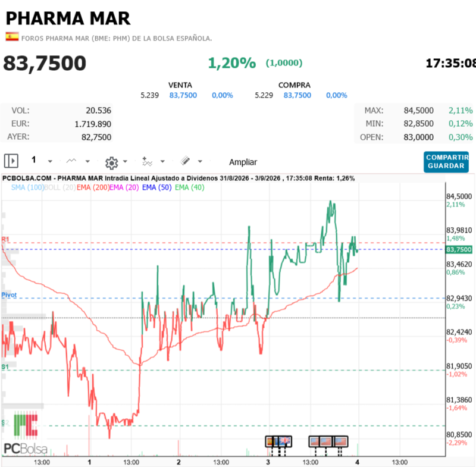Click the R1 resistance level label

pos(5,239)
